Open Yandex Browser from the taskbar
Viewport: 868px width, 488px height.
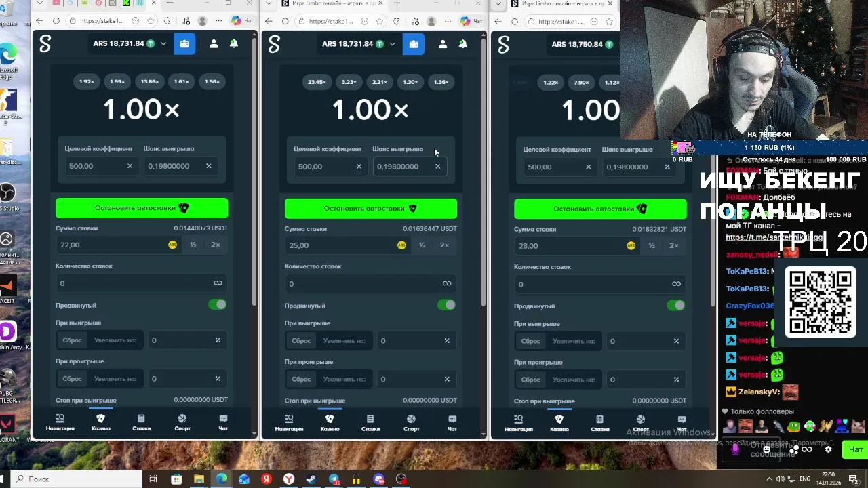pos(288,479)
